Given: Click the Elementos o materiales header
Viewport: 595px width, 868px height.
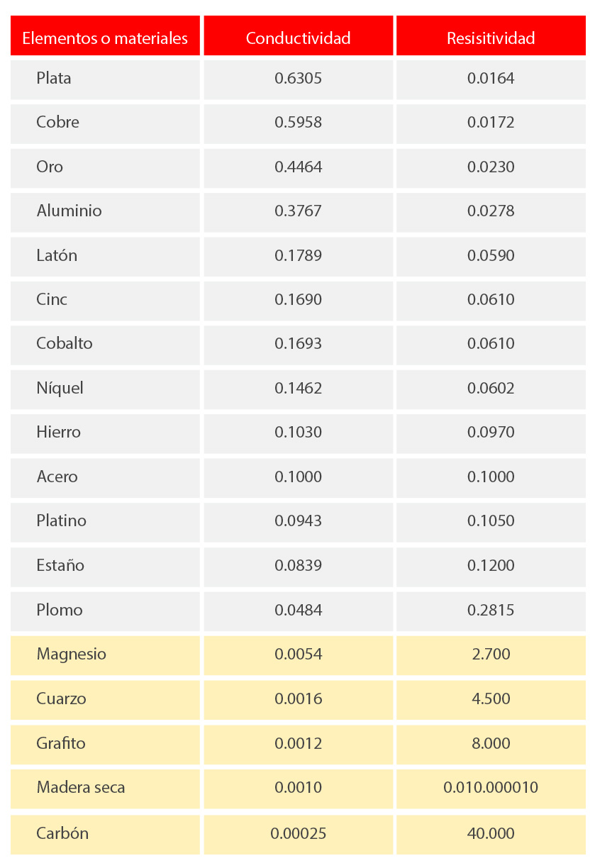Looking at the screenshot, I should (x=105, y=35).
